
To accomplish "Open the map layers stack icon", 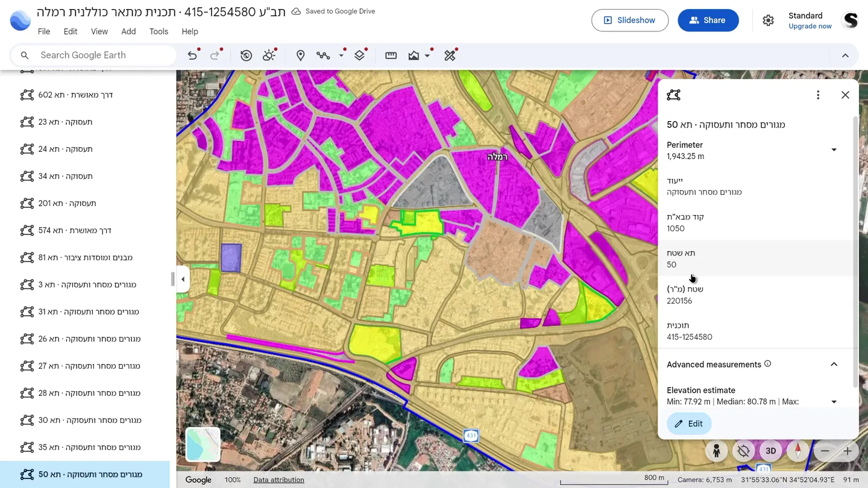I will point(359,55).
